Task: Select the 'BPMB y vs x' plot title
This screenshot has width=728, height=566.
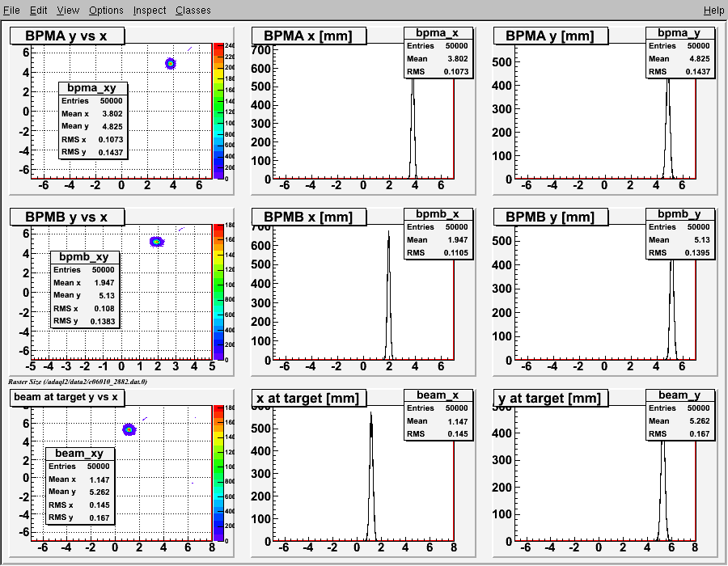Action: pos(67,218)
